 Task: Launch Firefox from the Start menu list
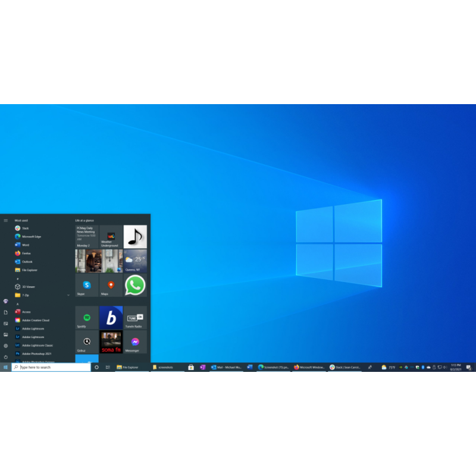pos(26,253)
